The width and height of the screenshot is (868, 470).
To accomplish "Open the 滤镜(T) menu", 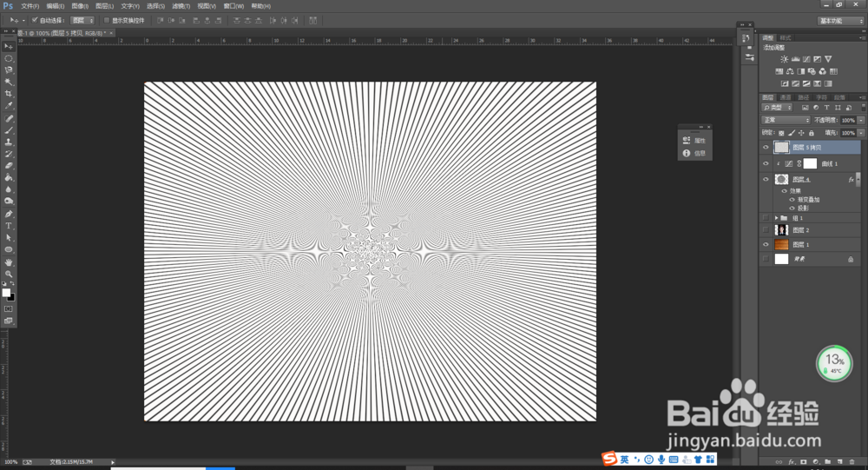I will tap(181, 6).
